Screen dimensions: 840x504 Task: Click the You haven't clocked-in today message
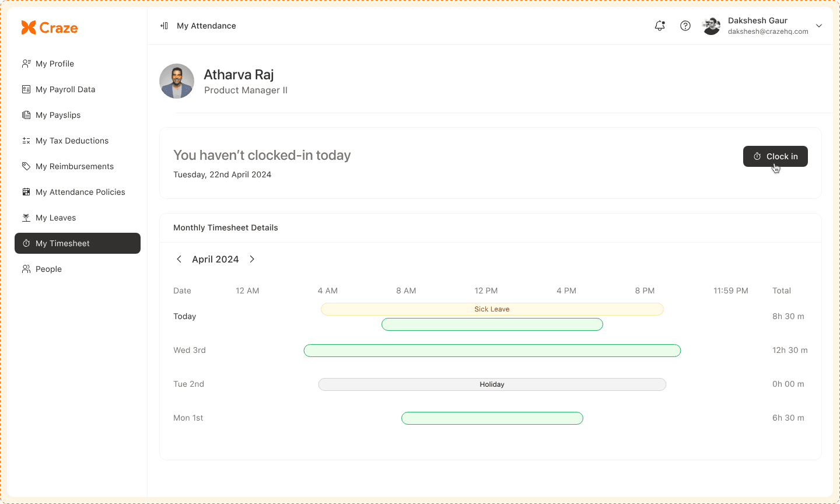click(x=262, y=155)
